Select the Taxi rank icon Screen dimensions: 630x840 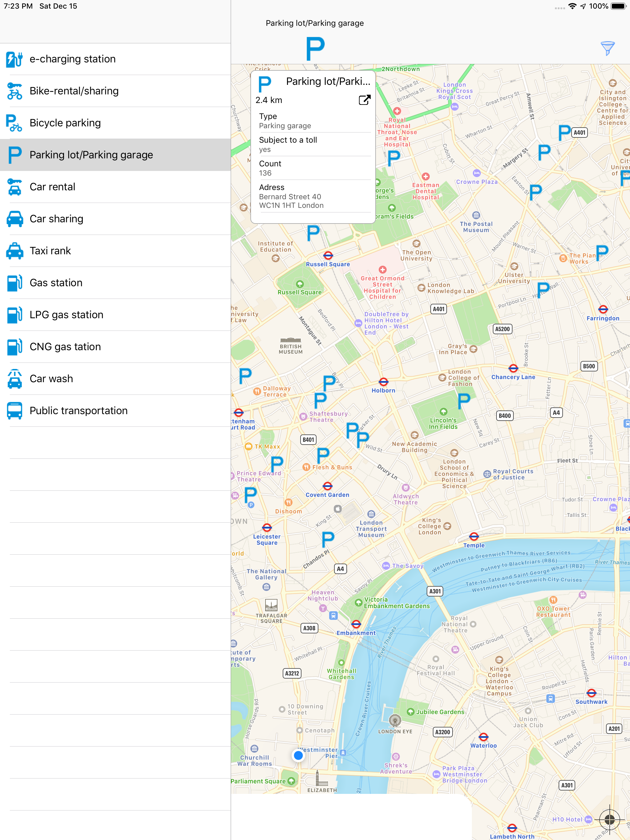pos(14,251)
